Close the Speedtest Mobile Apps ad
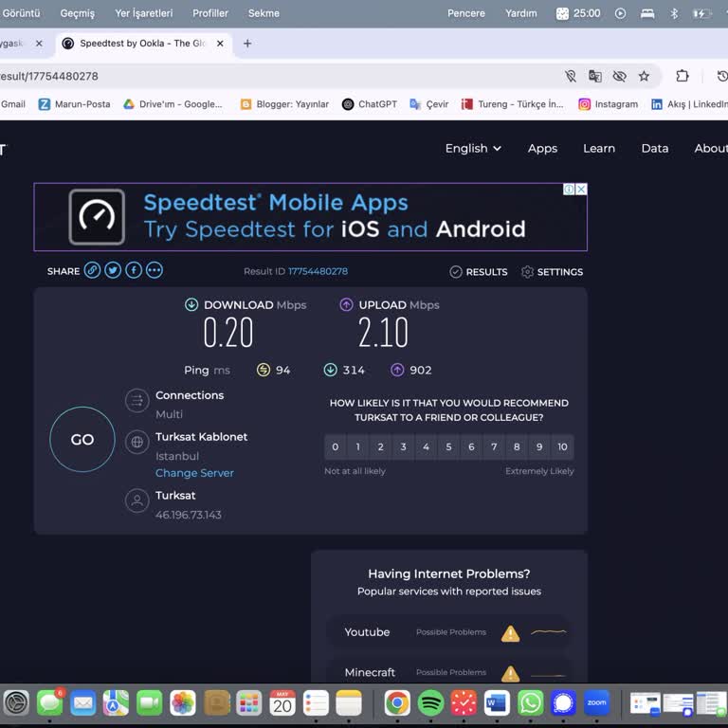 coord(581,189)
